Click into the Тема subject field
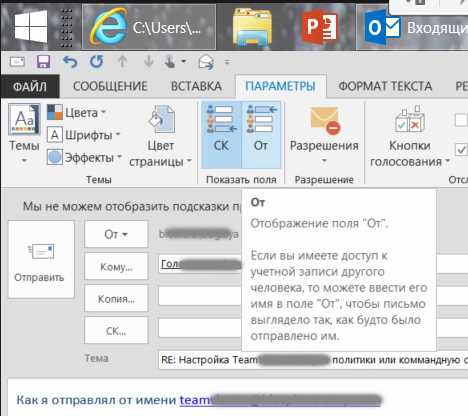This screenshot has width=468, height=416. pyautogui.click(x=313, y=360)
